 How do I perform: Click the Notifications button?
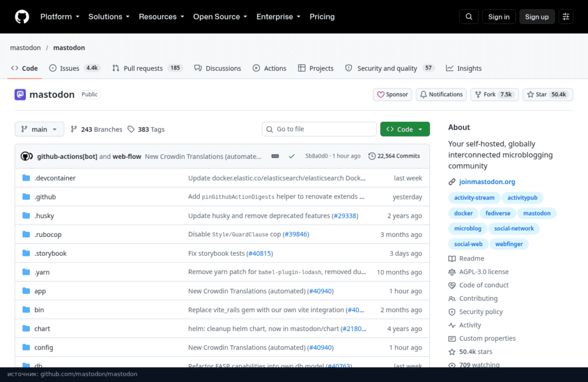pos(441,95)
